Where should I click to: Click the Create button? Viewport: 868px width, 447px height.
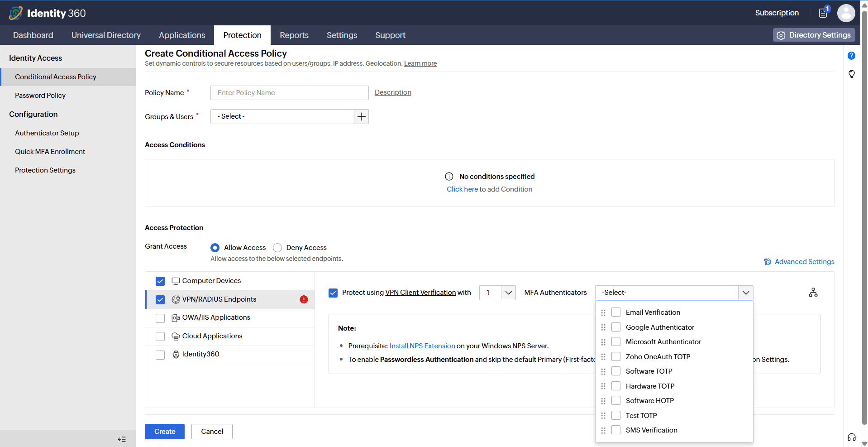165,432
